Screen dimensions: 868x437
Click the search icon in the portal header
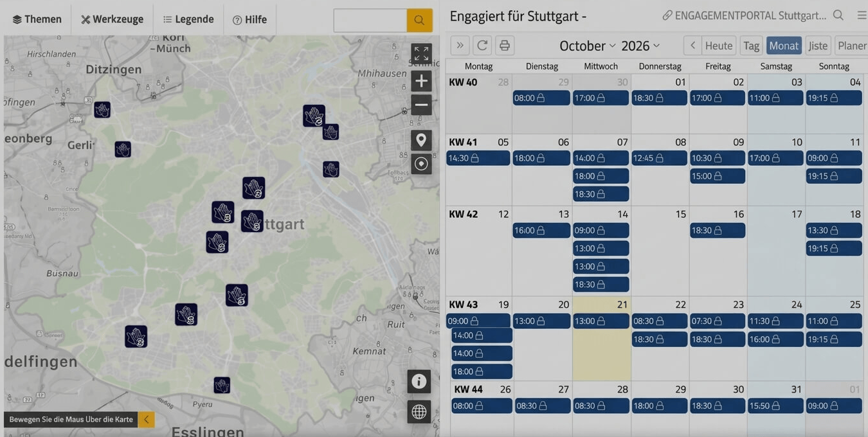point(838,15)
